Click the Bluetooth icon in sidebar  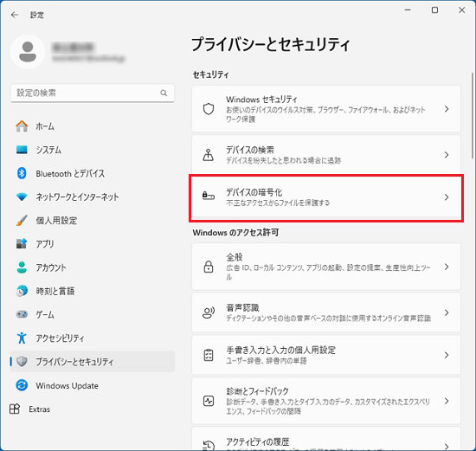(22, 173)
